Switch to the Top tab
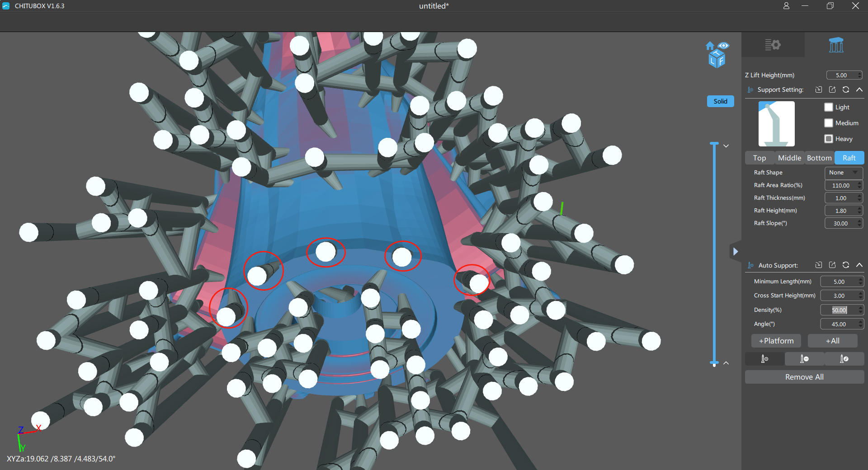The width and height of the screenshot is (868, 470). 759,158
